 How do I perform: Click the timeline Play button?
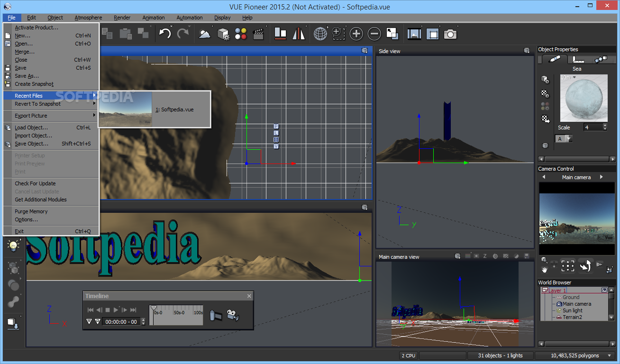coord(116,310)
